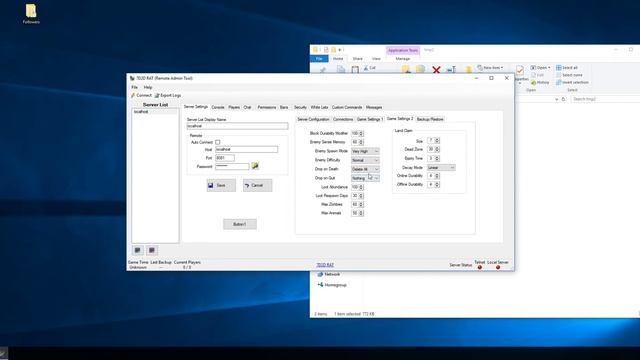This screenshot has height=360, width=640.
Task: Click Paste clipboard icon in File Explorer ribbon
Action: (x=355, y=69)
